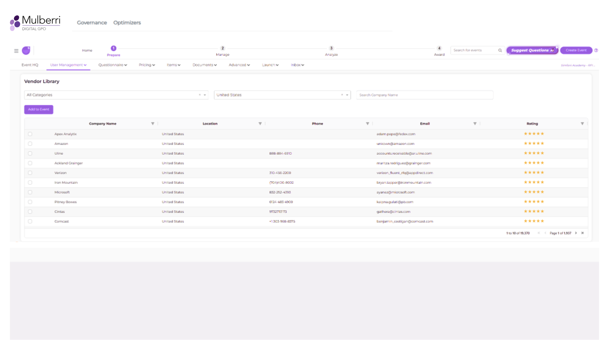
Task: Click the Create Event button
Action: (x=576, y=50)
